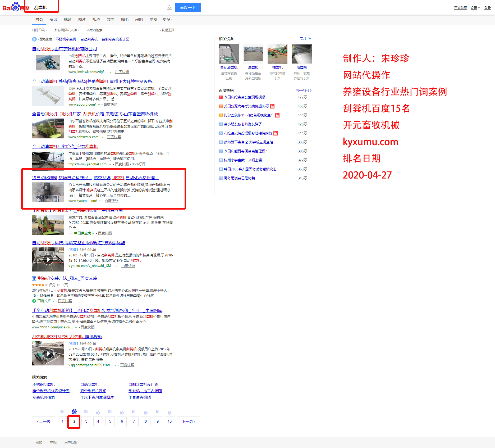This screenshot has width=495, height=448.
Task: Go to page 10 of results
Action: click(169, 421)
